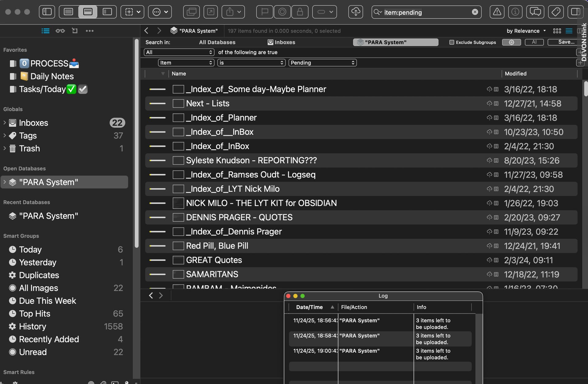
Task: Clear the item:pending search field
Action: point(475,12)
